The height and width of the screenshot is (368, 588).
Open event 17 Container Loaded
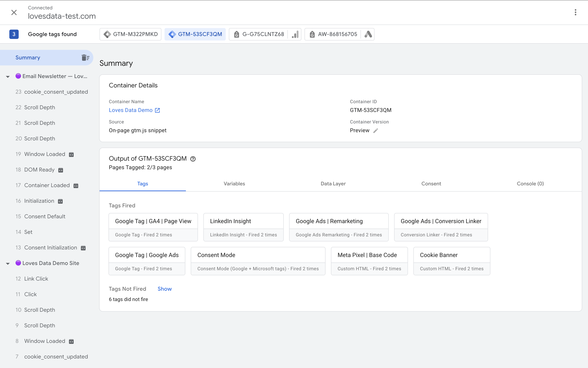[43, 185]
